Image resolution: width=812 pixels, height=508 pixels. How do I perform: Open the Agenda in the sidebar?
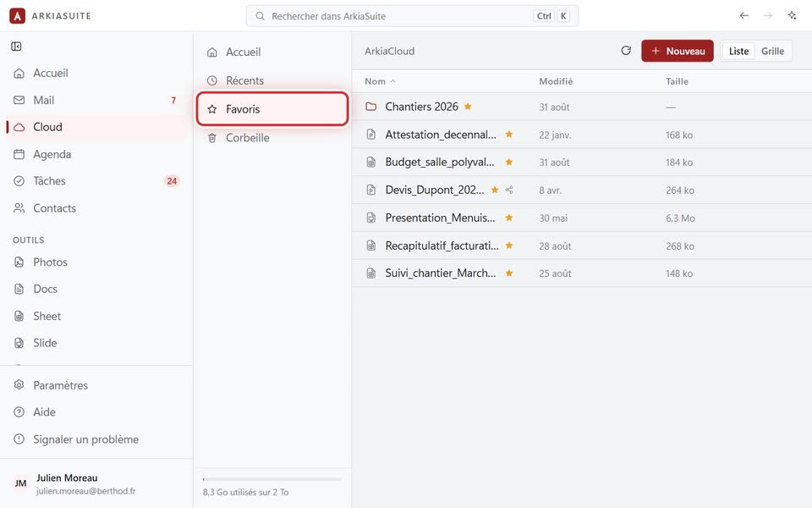(96, 154)
